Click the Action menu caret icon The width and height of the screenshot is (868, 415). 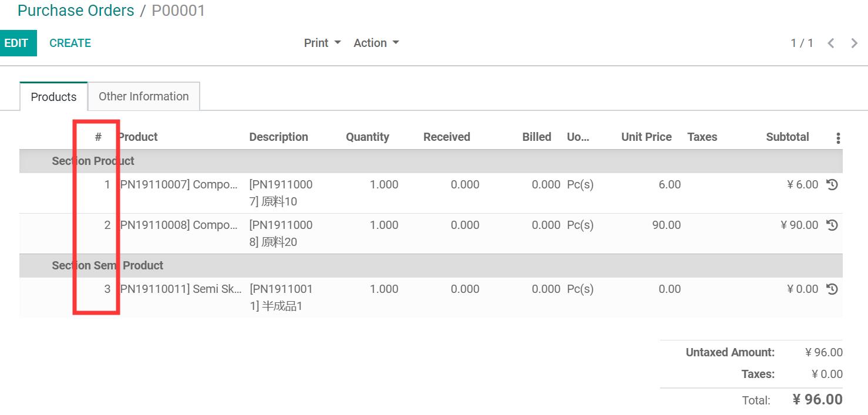click(x=397, y=42)
